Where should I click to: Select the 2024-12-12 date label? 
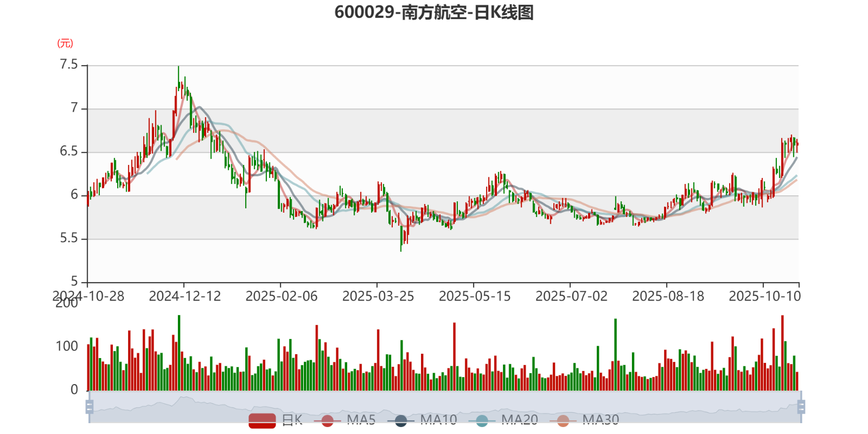click(x=185, y=296)
